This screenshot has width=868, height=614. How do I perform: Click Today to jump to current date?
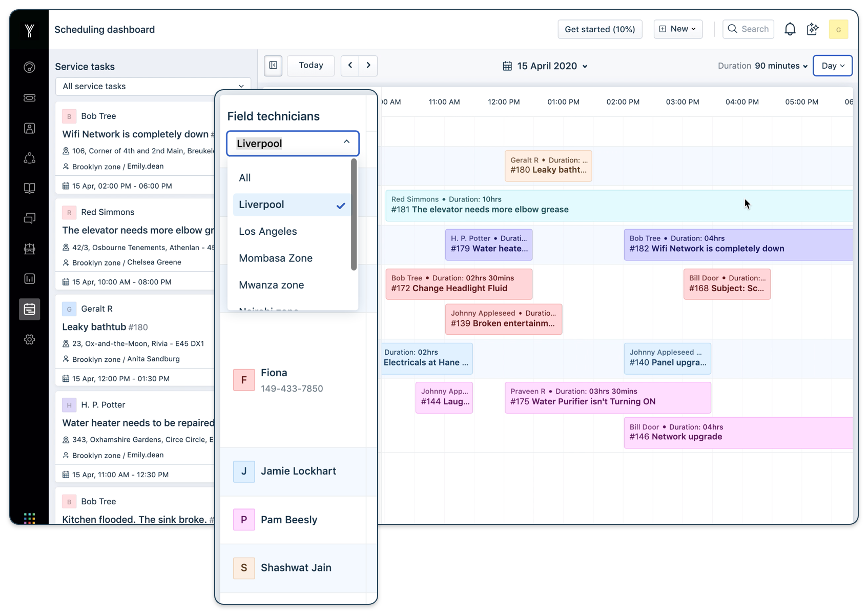pyautogui.click(x=311, y=66)
